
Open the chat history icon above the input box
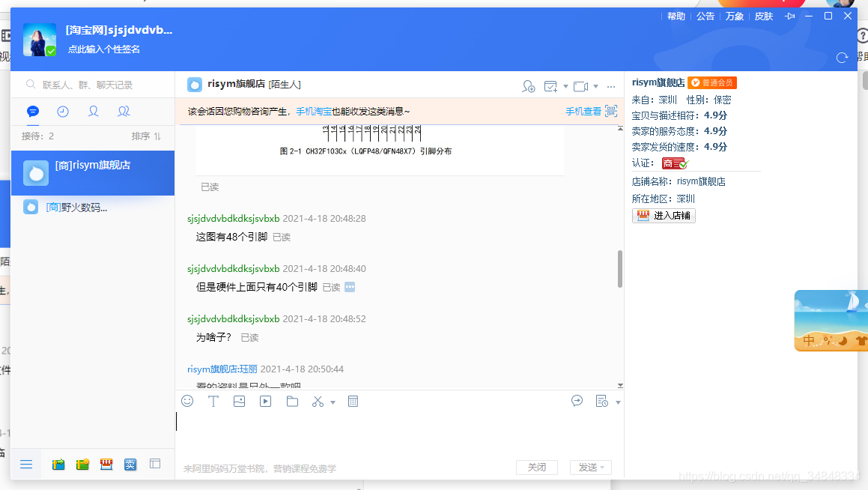(577, 401)
